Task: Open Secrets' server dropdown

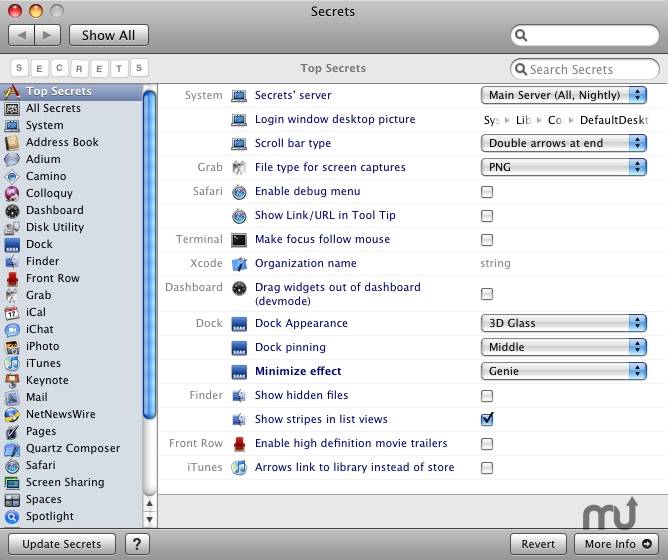Action: tap(564, 95)
